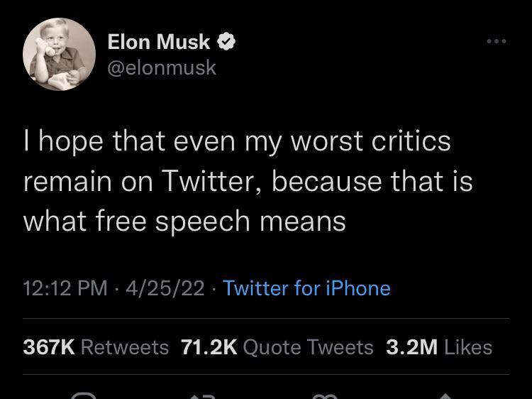
Task: Open the Elon Musk display name
Action: pos(159,42)
